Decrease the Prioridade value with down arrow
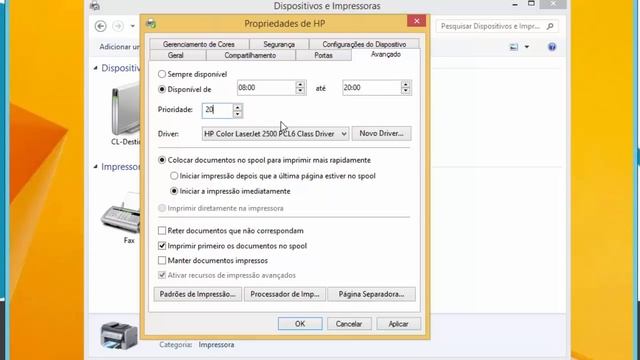 238,114
